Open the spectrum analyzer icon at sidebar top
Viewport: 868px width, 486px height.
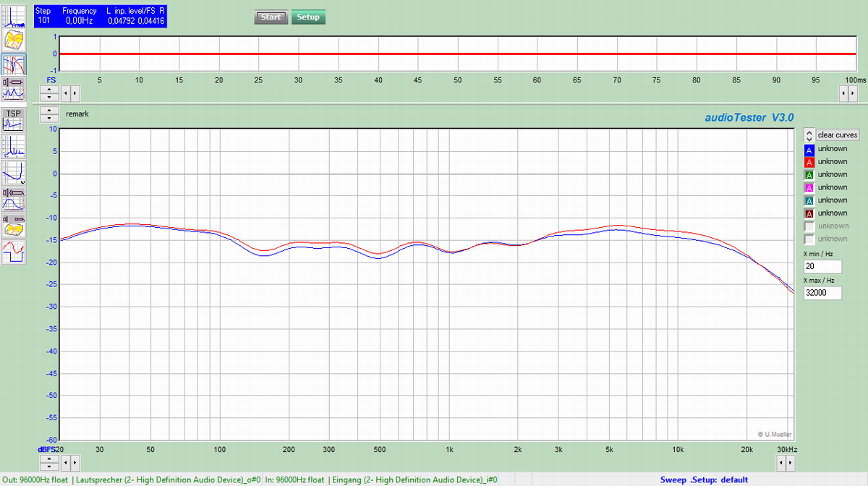[14, 16]
